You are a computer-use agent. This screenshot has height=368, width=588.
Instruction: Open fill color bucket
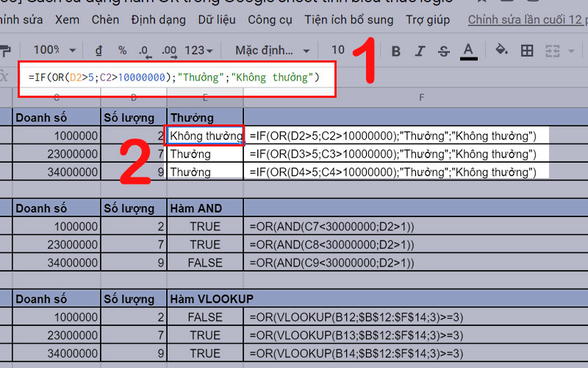[501, 49]
